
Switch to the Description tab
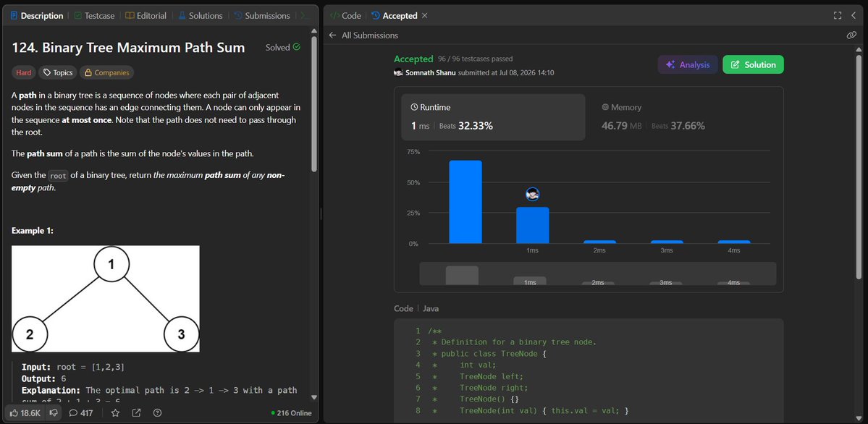[36, 15]
